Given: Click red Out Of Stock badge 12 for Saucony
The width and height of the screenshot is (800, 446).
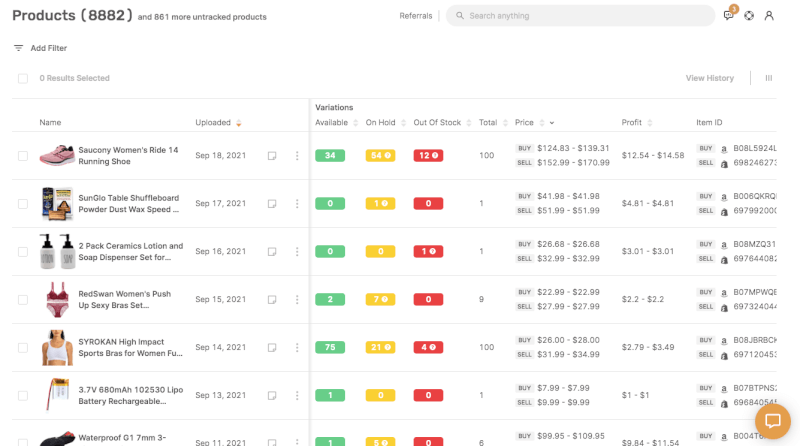Looking at the screenshot, I should [x=428, y=156].
